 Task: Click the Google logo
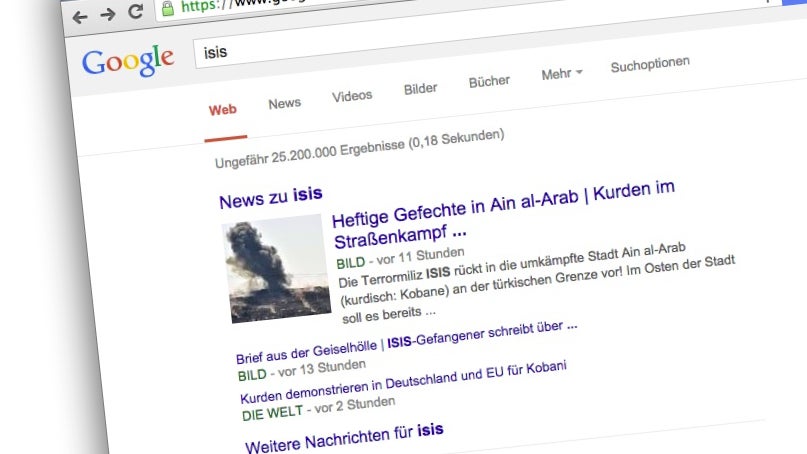coord(128,61)
